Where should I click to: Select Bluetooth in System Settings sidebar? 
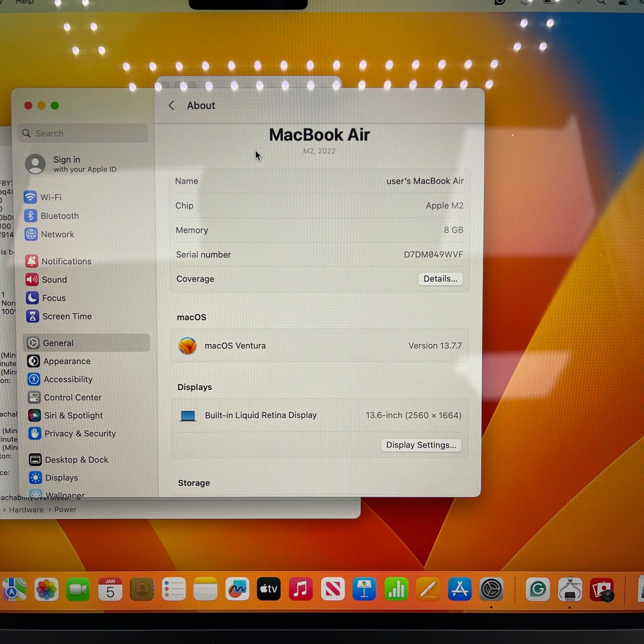coord(60,216)
